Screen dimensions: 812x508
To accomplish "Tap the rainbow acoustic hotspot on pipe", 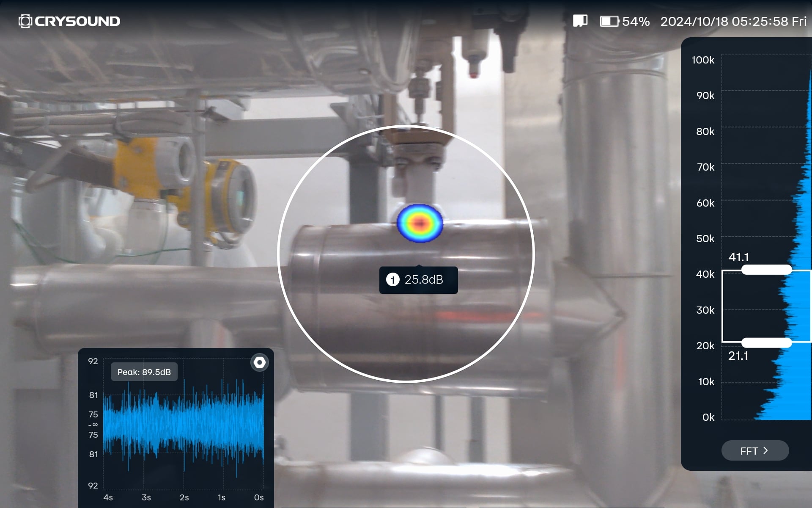I will tap(420, 223).
